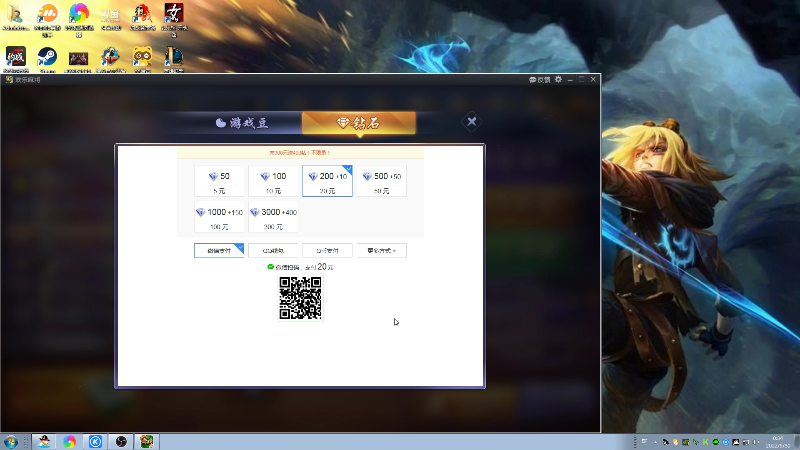Image resolution: width=800 pixels, height=450 pixels.
Task: Click the payment QR code image
Action: pos(301,298)
